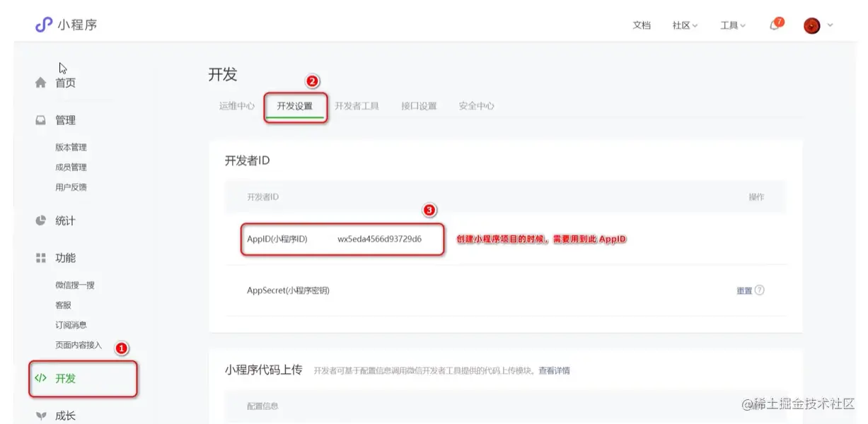The image size is (868, 424).
Task: Click the 配置信息 column header
Action: point(262,406)
